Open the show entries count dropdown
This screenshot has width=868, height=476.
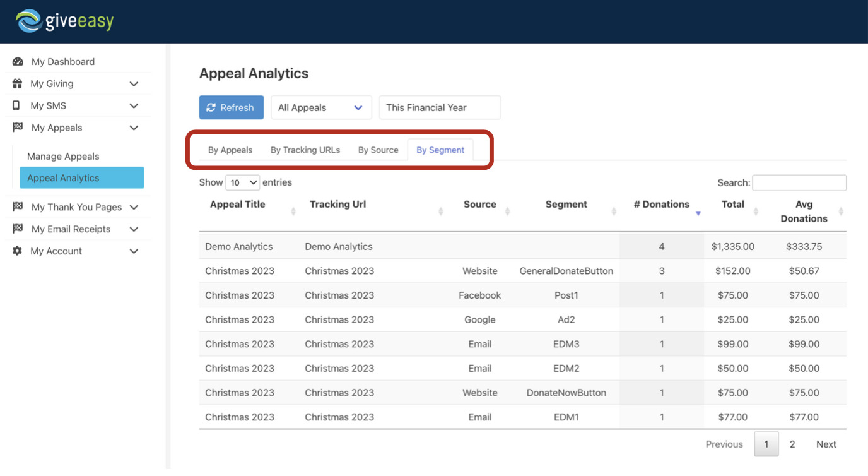pyautogui.click(x=243, y=183)
